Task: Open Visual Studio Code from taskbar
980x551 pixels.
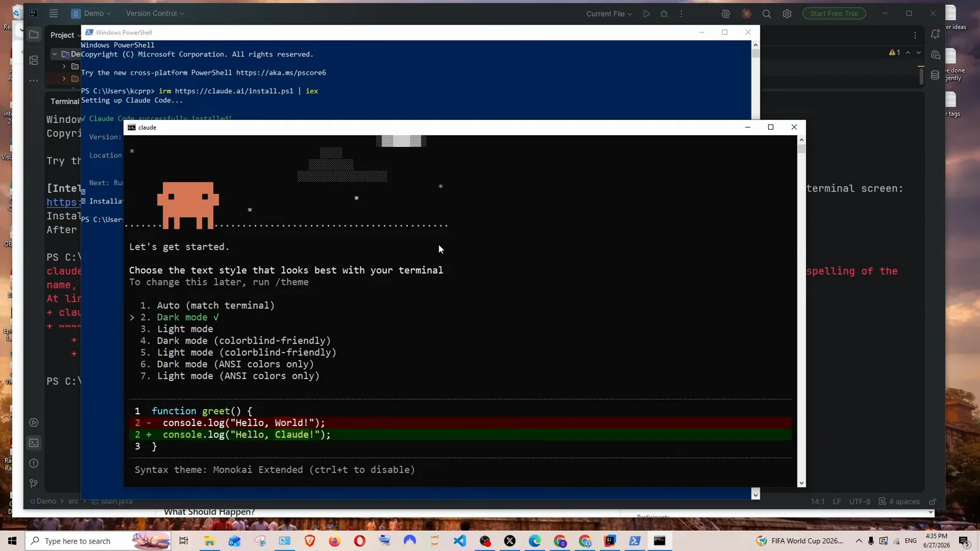Action: pyautogui.click(x=460, y=541)
